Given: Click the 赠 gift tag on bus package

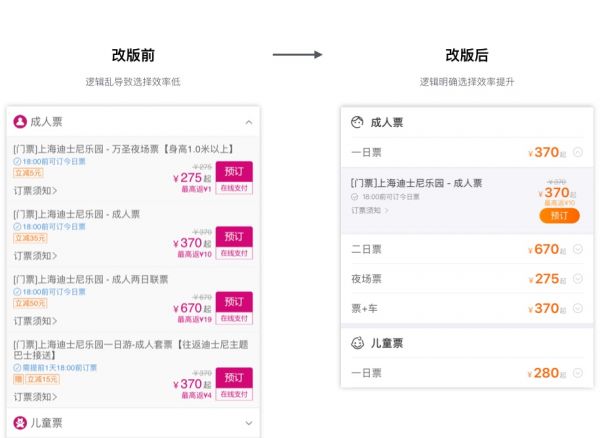Looking at the screenshot, I should click(x=18, y=379).
